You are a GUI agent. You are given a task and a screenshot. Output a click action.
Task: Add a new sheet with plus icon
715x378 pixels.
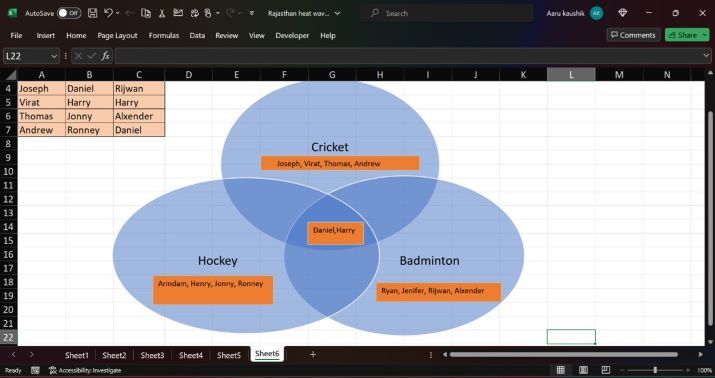pos(313,354)
